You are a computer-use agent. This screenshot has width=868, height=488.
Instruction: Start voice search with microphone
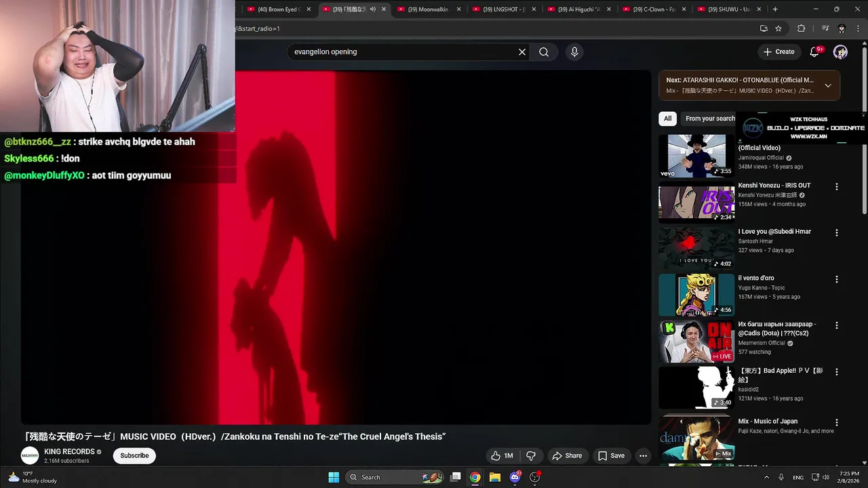coord(574,52)
